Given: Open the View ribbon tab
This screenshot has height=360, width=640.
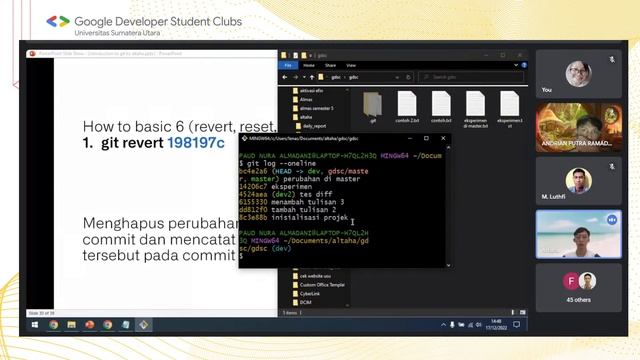Looking at the screenshot, I should (351, 65).
